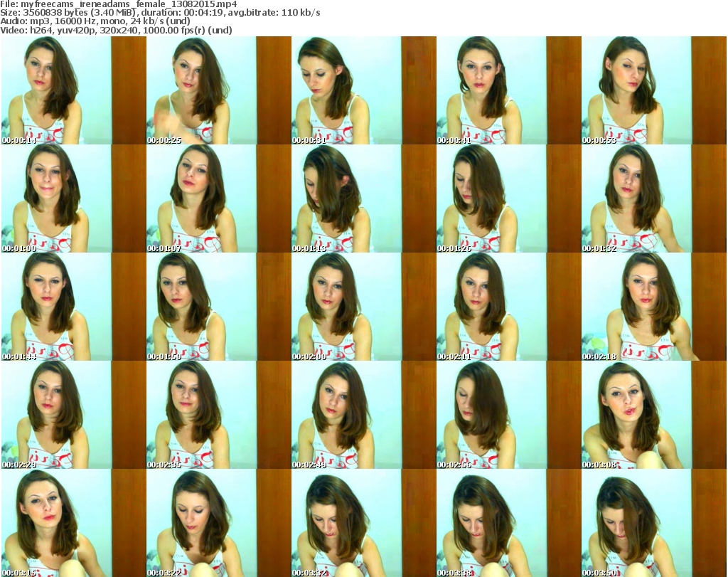
Task: Click the 'File:' name line ending in .mp4
Action: pos(119,4)
